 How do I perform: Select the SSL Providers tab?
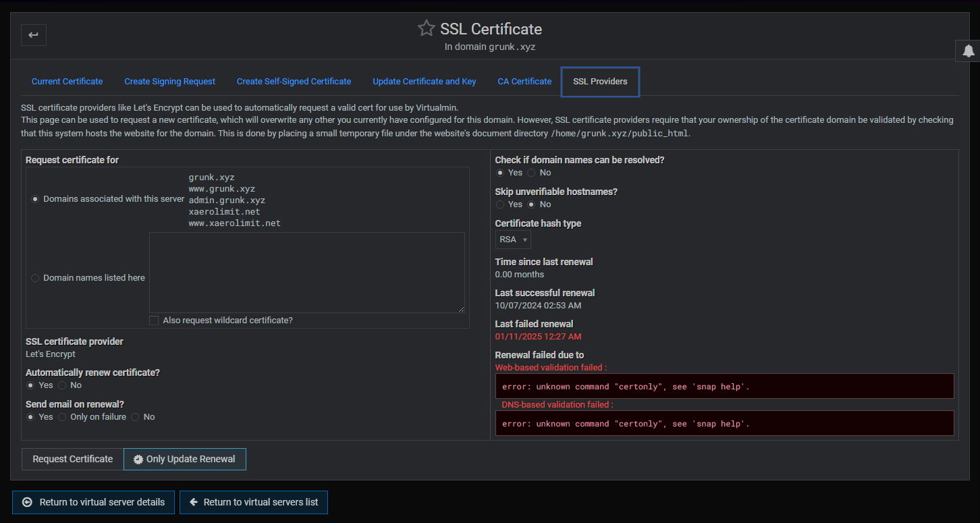[x=600, y=82]
